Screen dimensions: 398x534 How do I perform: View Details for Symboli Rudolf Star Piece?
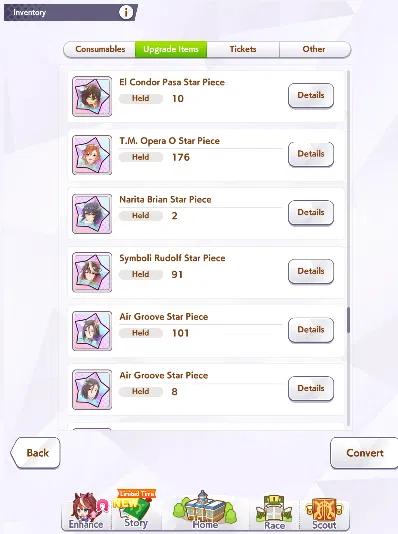click(x=311, y=271)
